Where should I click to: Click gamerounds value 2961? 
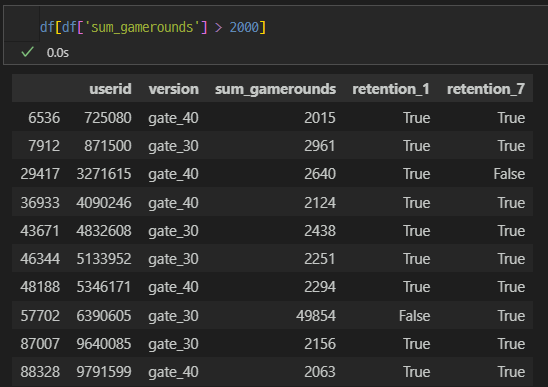coord(320,146)
